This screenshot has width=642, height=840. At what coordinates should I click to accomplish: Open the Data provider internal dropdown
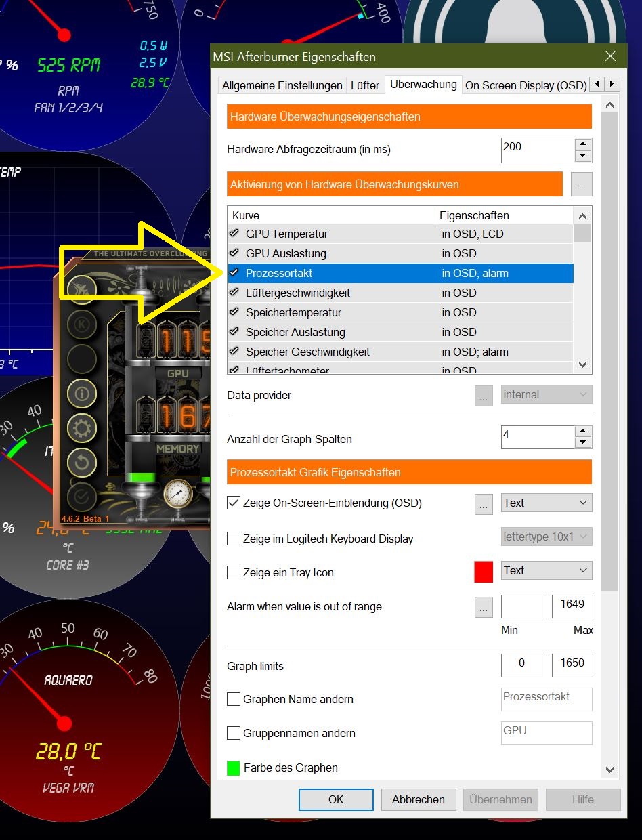point(547,394)
